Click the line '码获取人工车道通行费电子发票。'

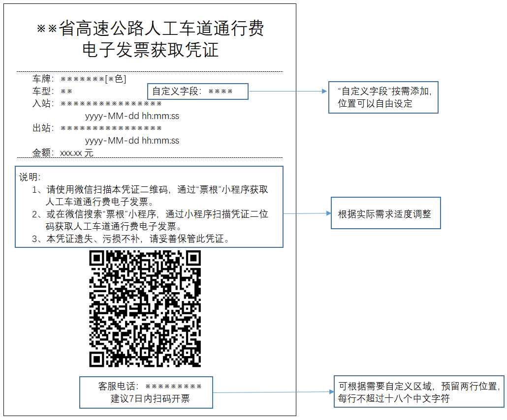coord(114,226)
